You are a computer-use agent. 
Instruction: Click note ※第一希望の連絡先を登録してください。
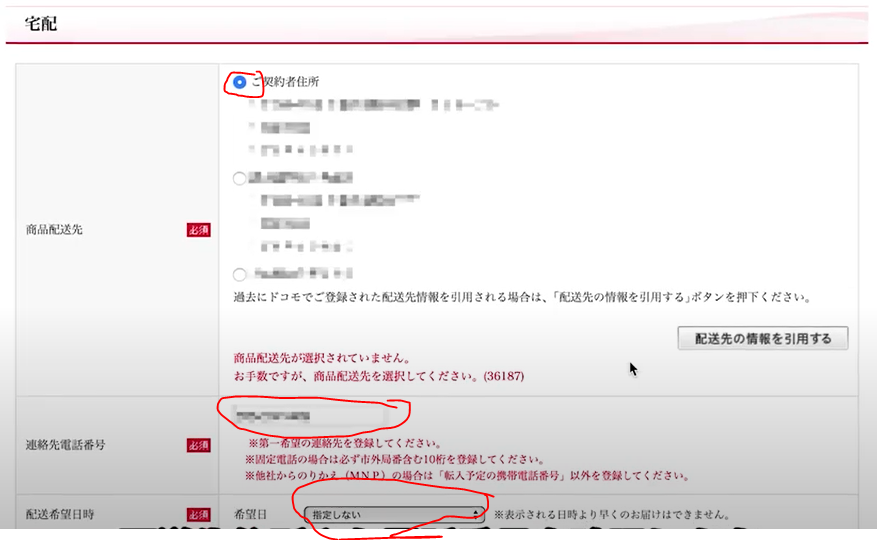click(x=345, y=443)
